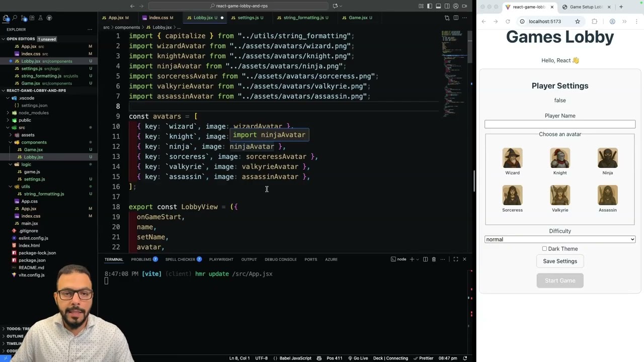Close the terminal panel
Image resolution: width=644 pixels, height=362 pixels.
(464, 259)
